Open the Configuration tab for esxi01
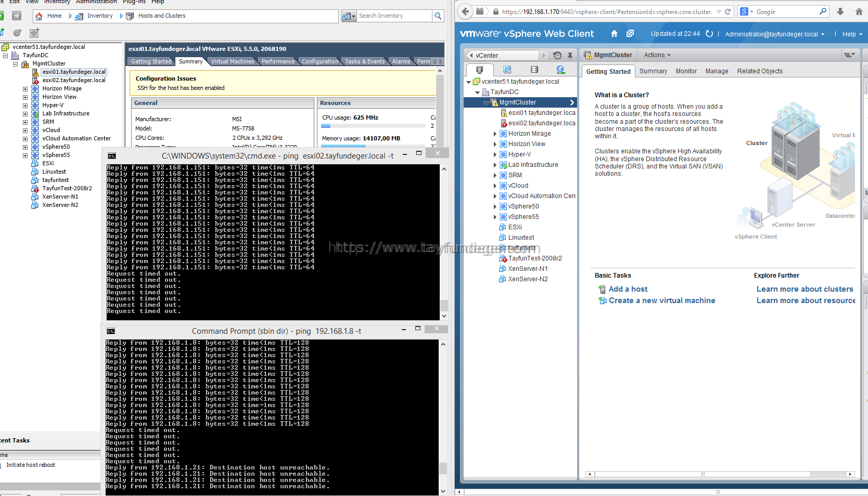The width and height of the screenshot is (868, 496). click(320, 61)
